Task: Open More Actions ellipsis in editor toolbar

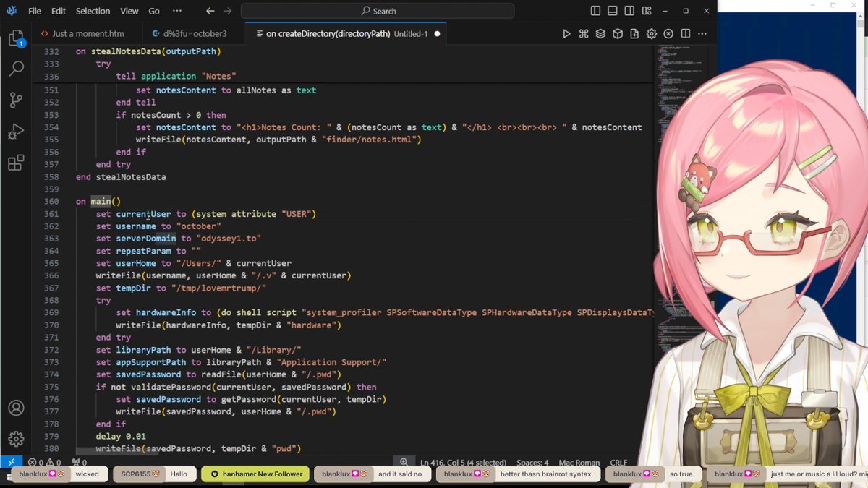Action: tap(702, 34)
